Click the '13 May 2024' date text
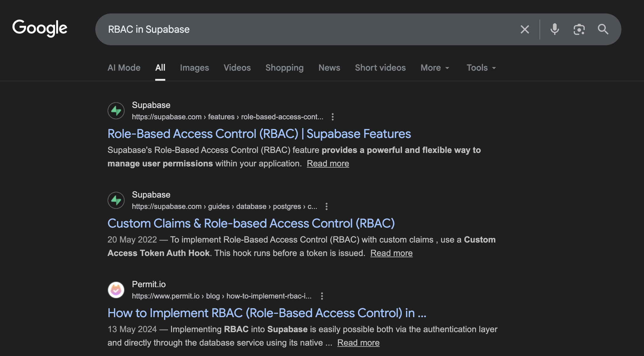This screenshot has width=644, height=356. (x=132, y=329)
